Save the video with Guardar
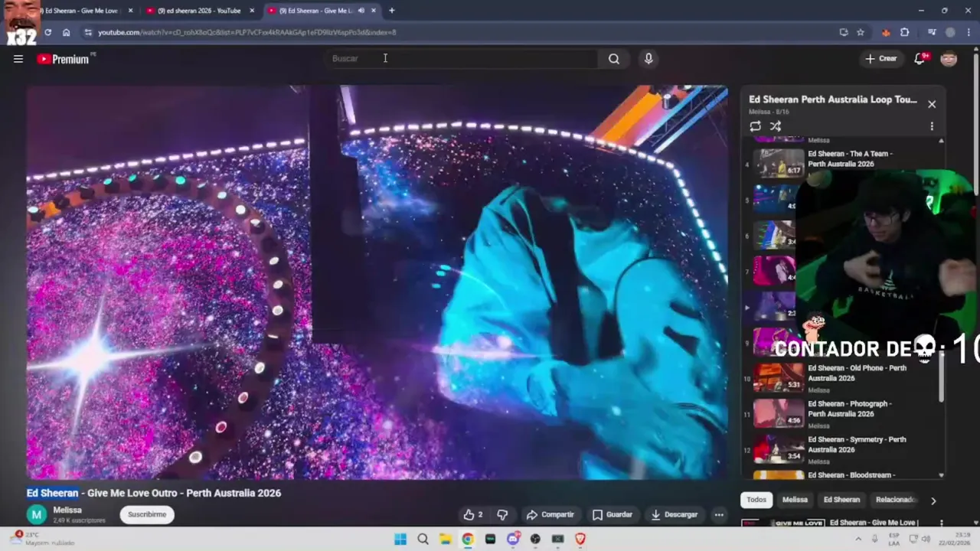This screenshot has height=551, width=980. coord(612,515)
